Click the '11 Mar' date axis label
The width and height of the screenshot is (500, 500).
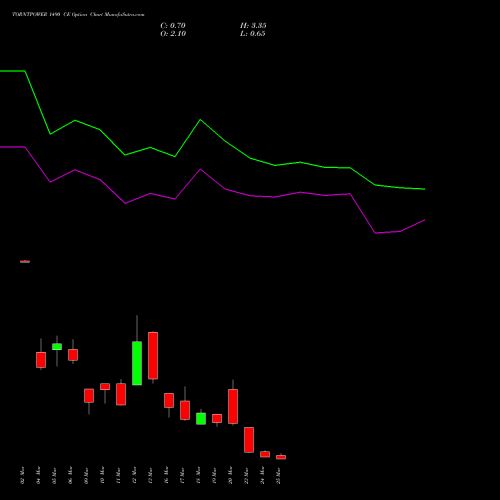(x=118, y=475)
